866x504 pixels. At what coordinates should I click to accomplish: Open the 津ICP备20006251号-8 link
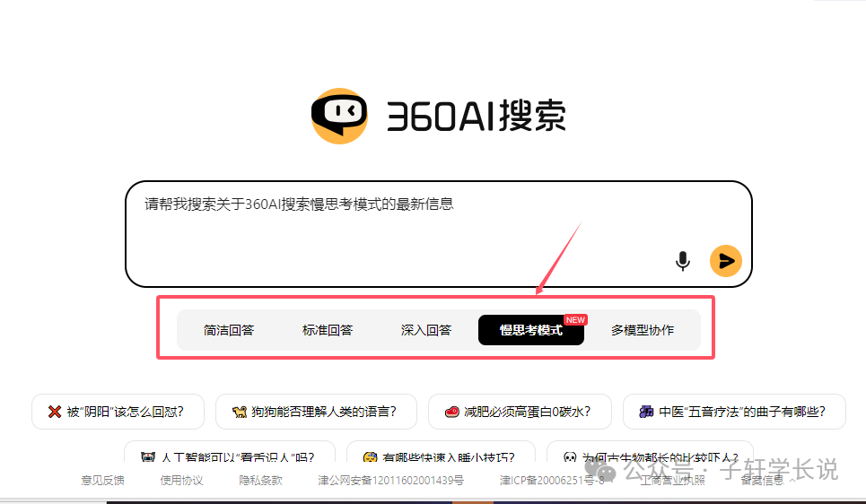coord(552,481)
